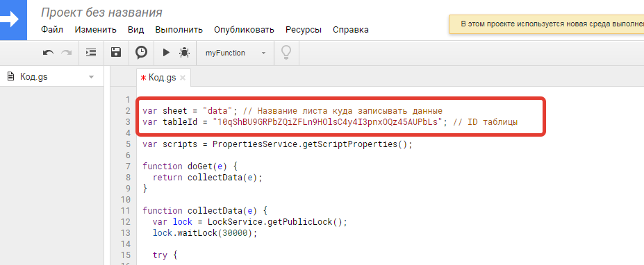Click the redo arrow icon
This screenshot has width=644, height=265.
[x=66, y=53]
